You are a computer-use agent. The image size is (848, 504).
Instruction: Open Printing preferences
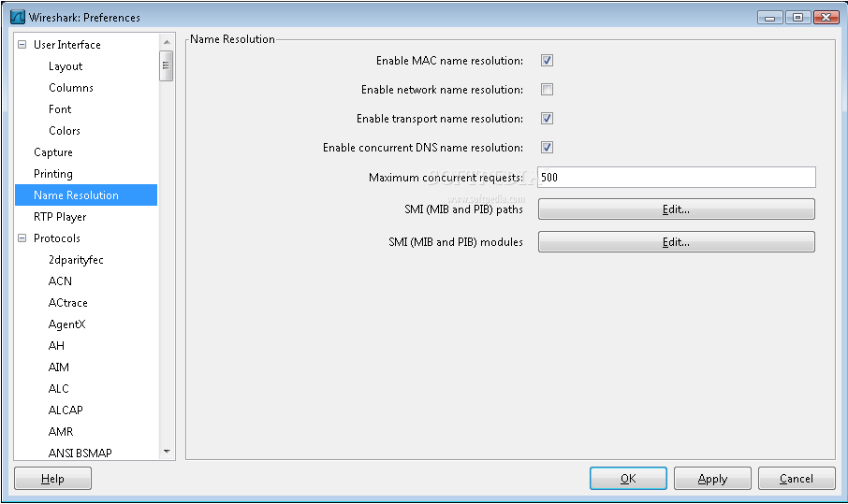pos(53,174)
